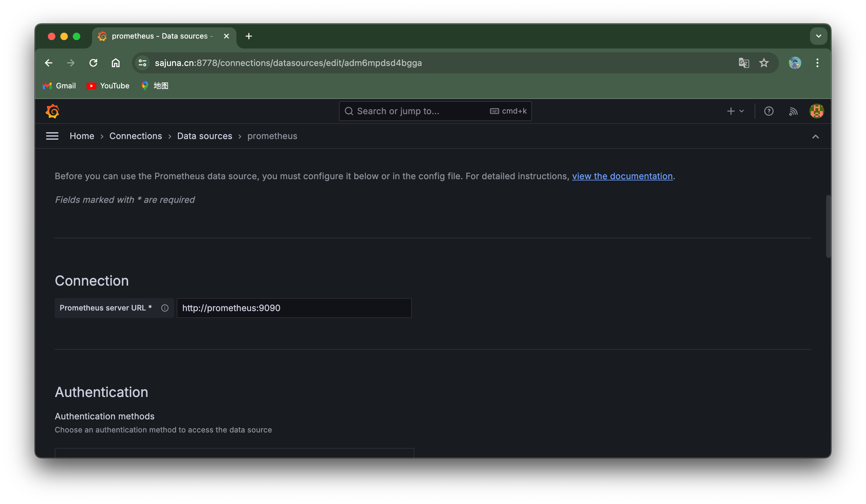Open Chrome three-dot menu
This screenshot has height=504, width=866.
817,63
